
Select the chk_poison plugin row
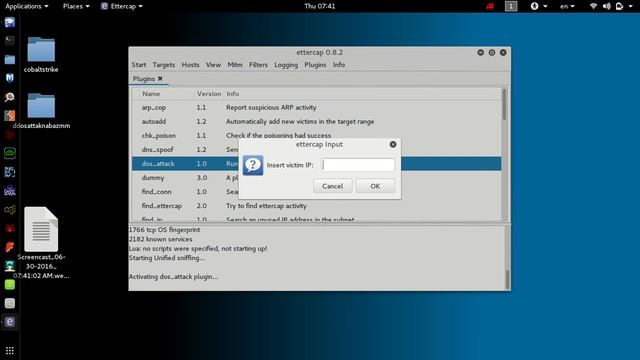click(316, 136)
